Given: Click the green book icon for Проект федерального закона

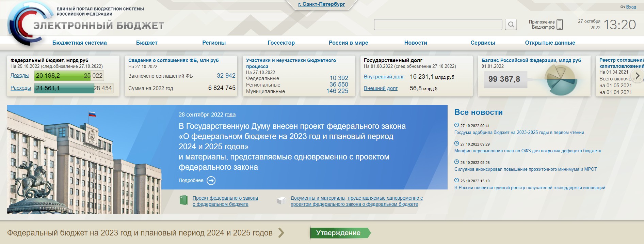Looking at the screenshot, I should [183, 200].
